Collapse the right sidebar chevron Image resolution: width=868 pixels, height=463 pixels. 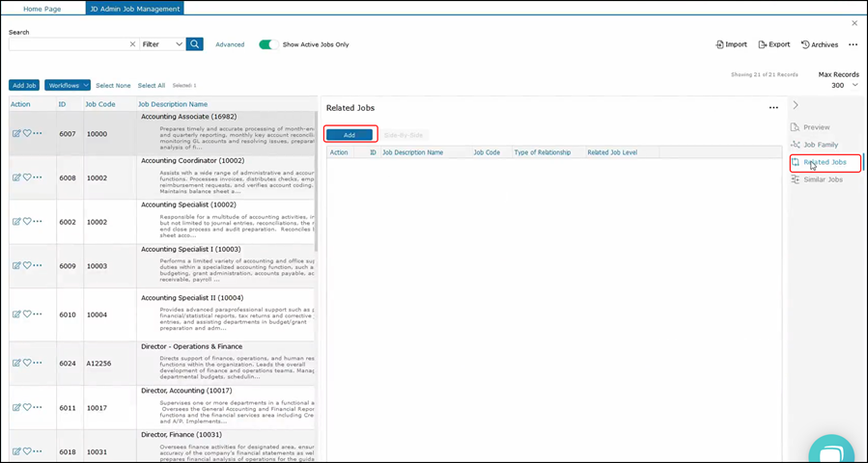click(x=796, y=105)
